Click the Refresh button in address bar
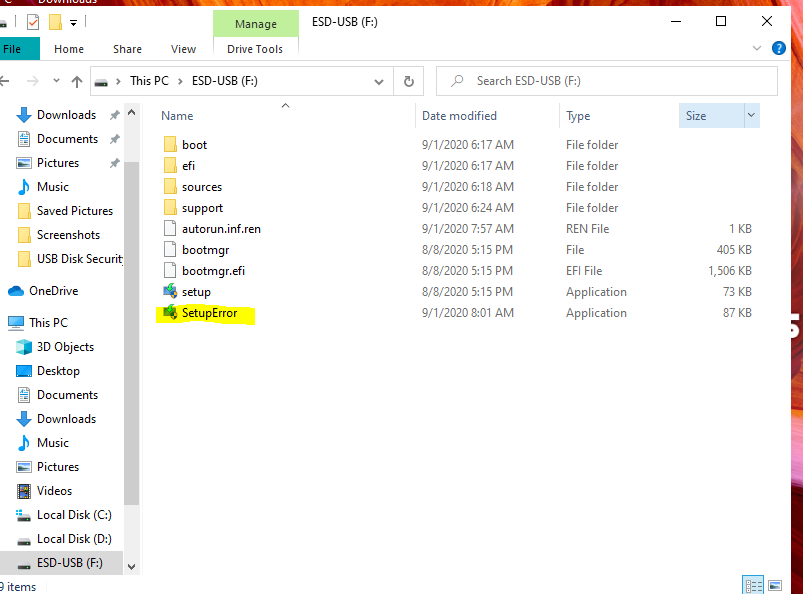803x594 pixels. tap(408, 81)
